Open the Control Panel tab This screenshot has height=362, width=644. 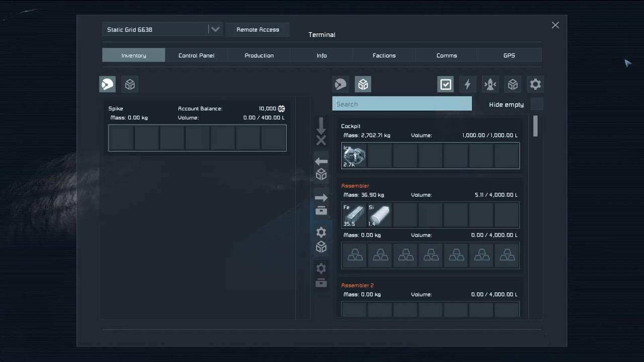pyautogui.click(x=196, y=55)
